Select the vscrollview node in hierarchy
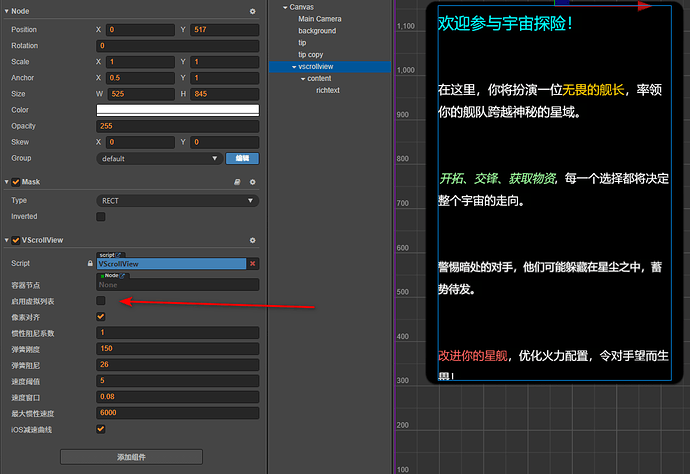690x474 pixels. [x=316, y=66]
